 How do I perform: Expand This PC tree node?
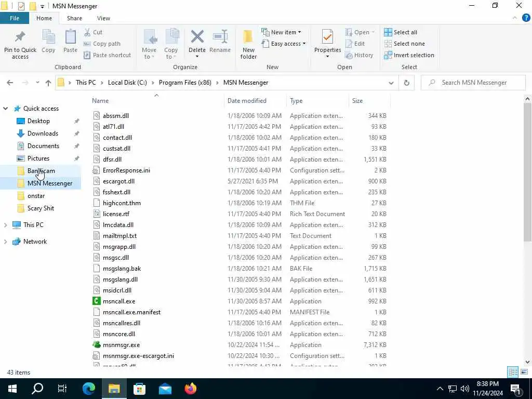coord(5,225)
